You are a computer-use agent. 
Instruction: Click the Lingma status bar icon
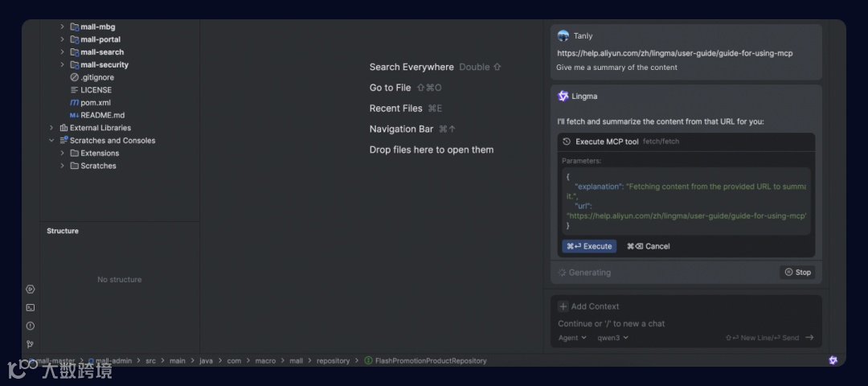click(x=833, y=360)
